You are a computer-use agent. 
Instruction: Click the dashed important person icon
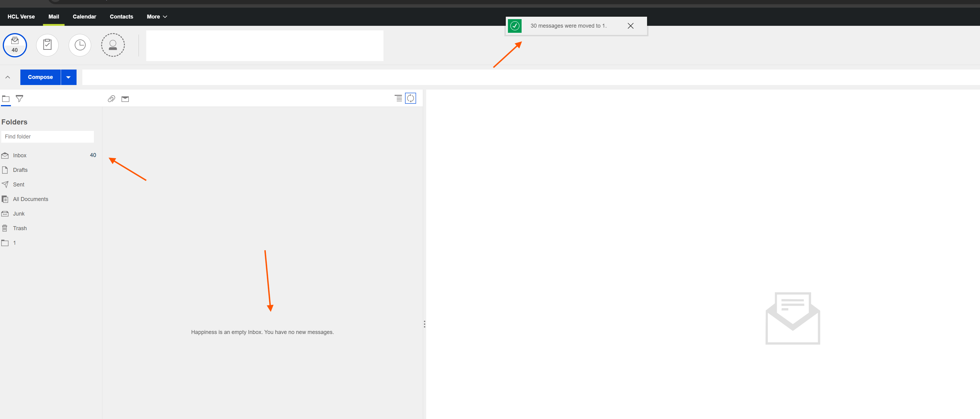pos(113,45)
